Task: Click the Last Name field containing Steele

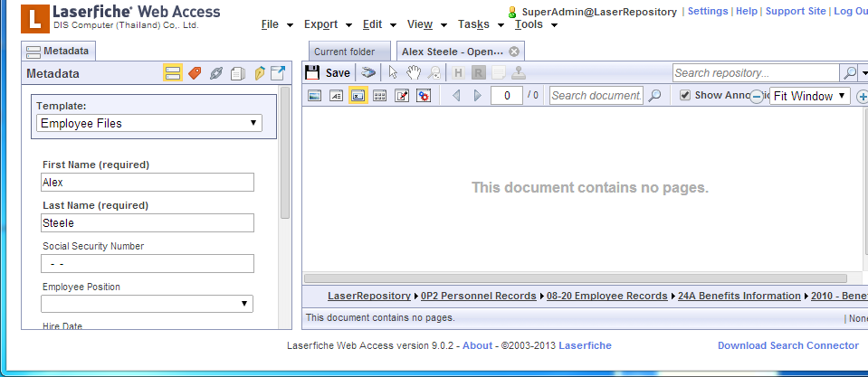Action: point(148,222)
